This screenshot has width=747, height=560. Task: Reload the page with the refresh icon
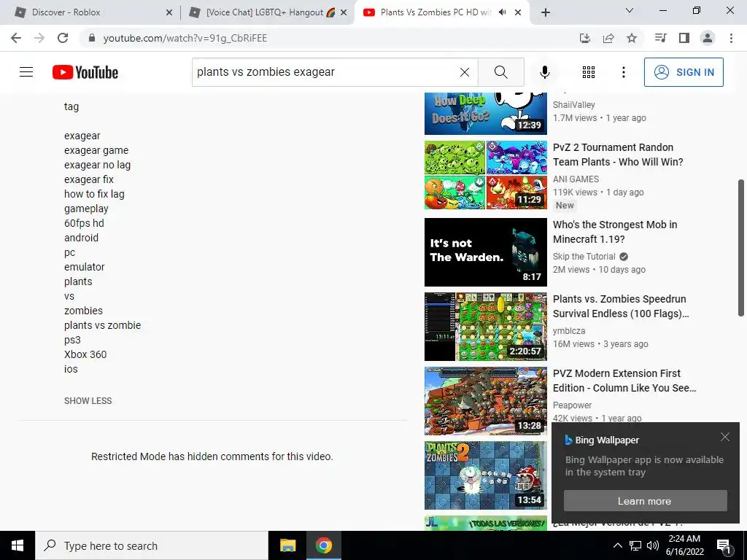click(63, 38)
